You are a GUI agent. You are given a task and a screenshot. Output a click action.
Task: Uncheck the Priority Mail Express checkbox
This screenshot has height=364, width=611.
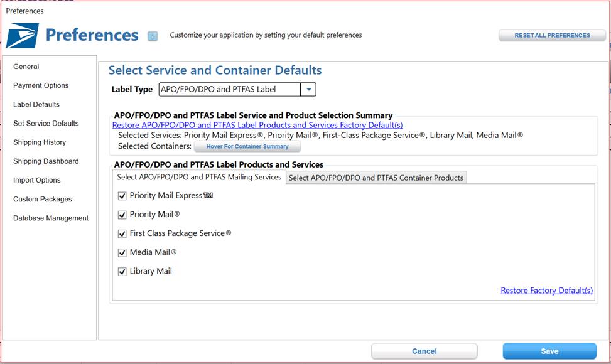point(122,196)
